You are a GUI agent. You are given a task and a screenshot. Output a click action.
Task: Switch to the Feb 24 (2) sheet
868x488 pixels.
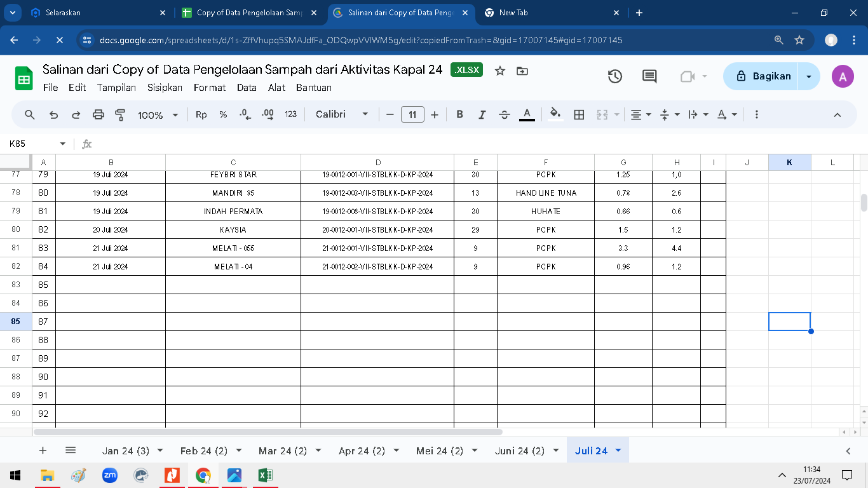pos(204,451)
